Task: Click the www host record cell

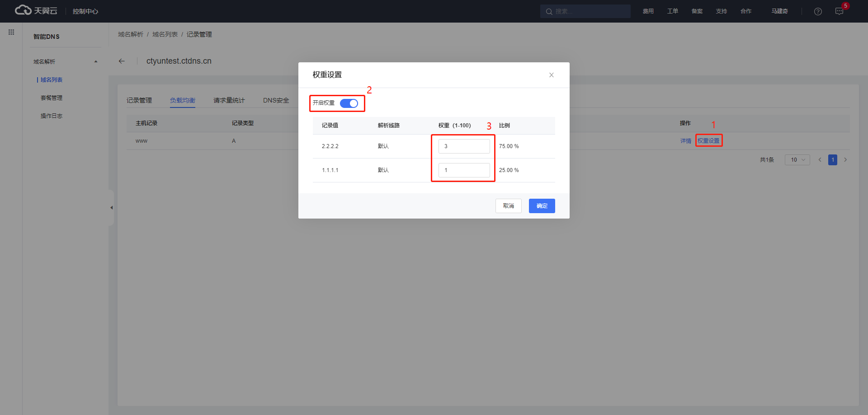Action: coord(142,141)
